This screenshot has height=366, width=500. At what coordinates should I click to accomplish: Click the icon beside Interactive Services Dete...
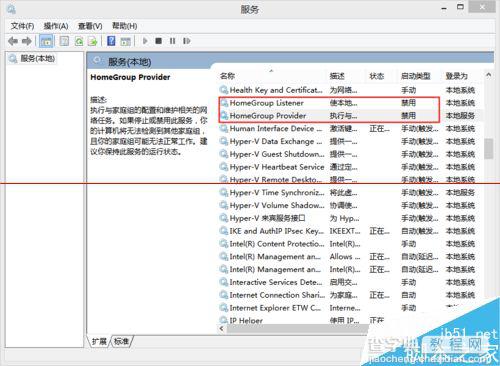[x=224, y=282]
